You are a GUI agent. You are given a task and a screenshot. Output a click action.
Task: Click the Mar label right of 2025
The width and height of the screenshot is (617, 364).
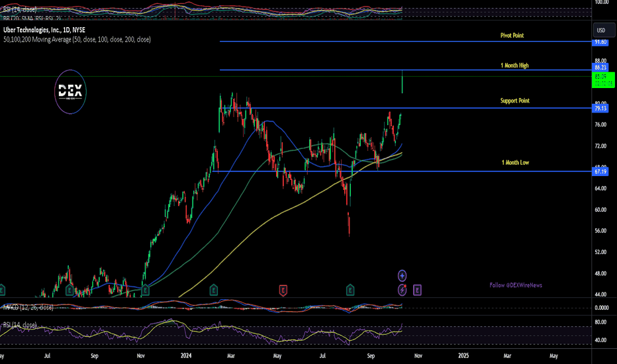pyautogui.click(x=507, y=356)
